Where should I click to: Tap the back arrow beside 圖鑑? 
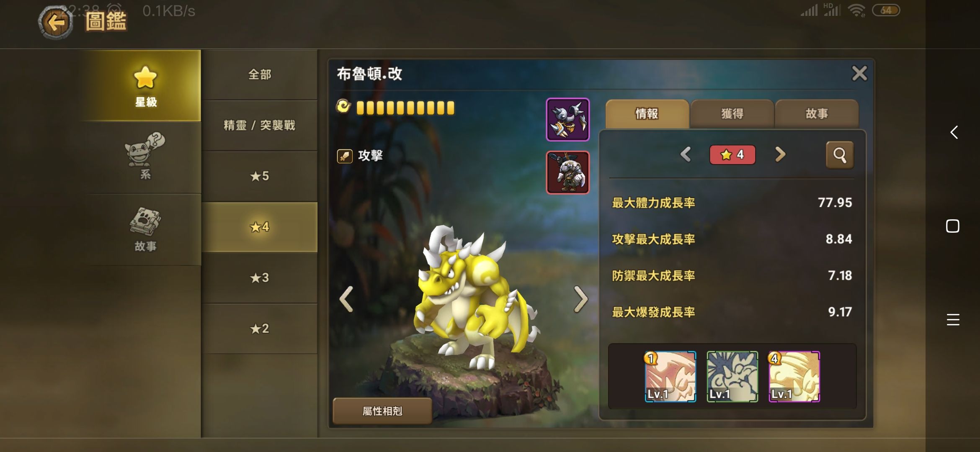56,22
